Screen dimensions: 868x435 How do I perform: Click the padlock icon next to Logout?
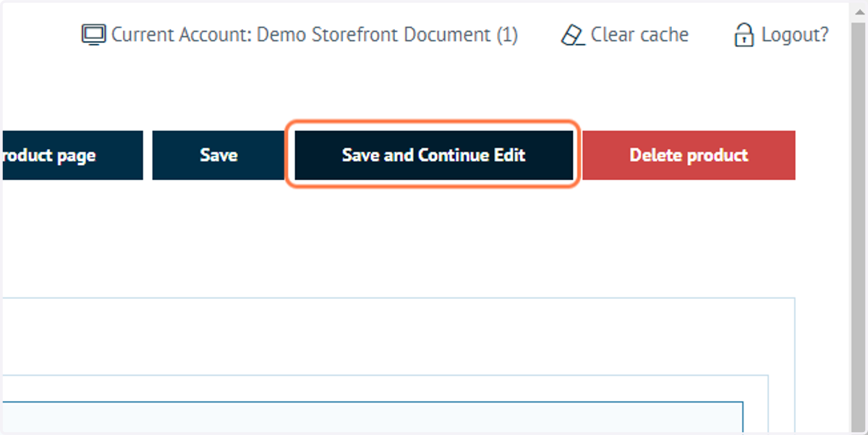coord(744,35)
